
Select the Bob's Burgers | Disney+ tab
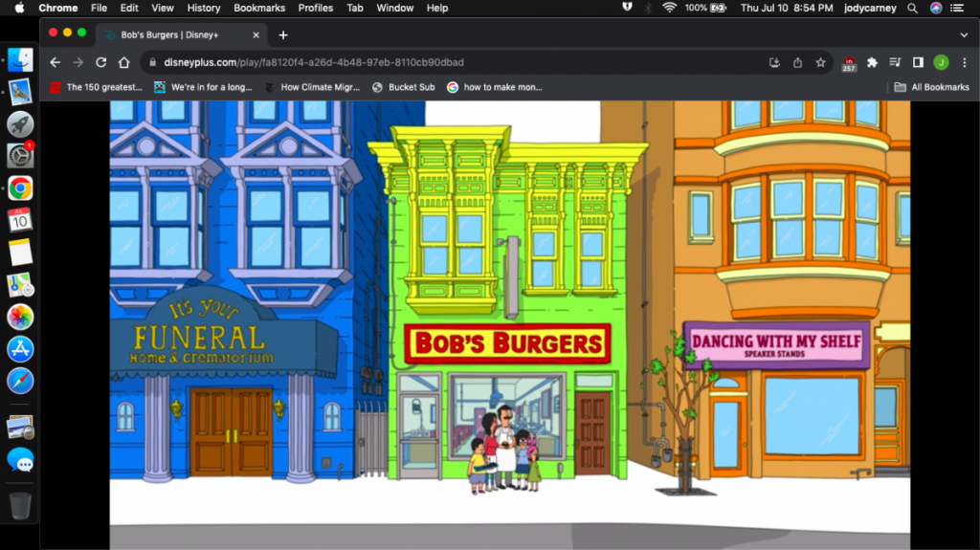(181, 35)
